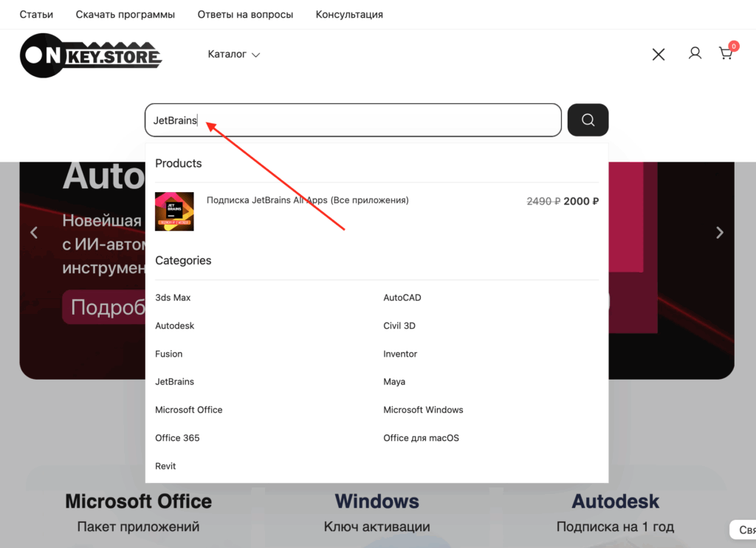Click the JetBrains product thumbnail
756x548 pixels.
click(174, 211)
